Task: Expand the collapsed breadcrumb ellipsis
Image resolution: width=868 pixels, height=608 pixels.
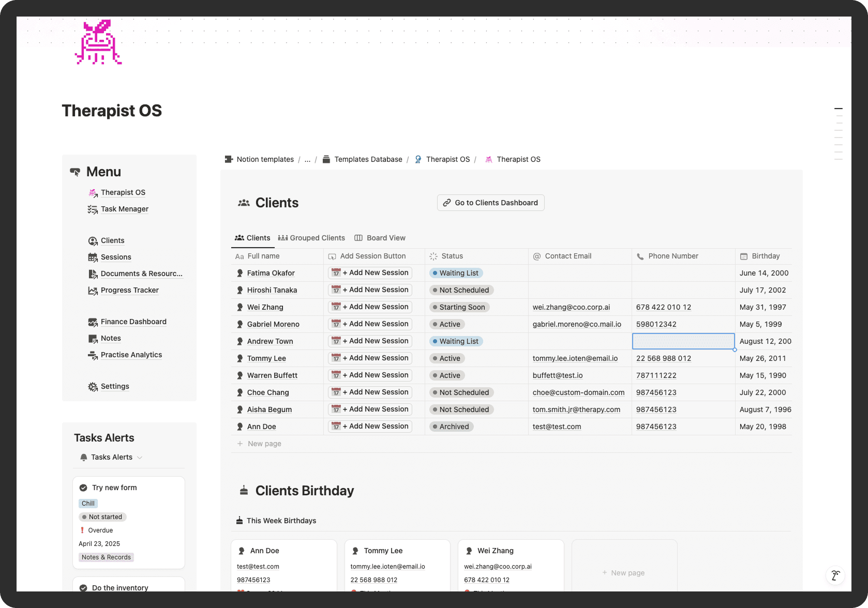Action: (x=308, y=159)
